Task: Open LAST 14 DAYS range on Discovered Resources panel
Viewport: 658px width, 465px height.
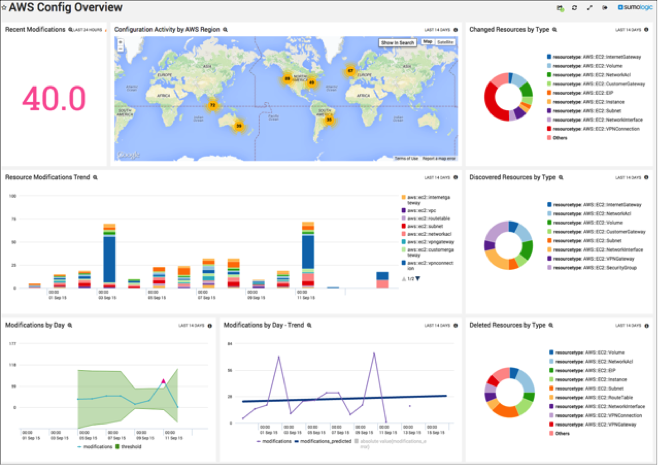Action: tap(628, 178)
